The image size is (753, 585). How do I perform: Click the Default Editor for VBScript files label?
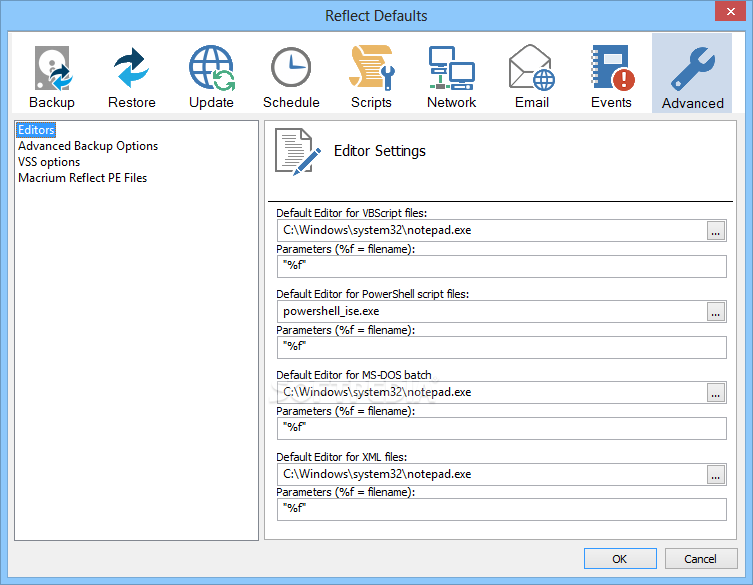coord(352,213)
